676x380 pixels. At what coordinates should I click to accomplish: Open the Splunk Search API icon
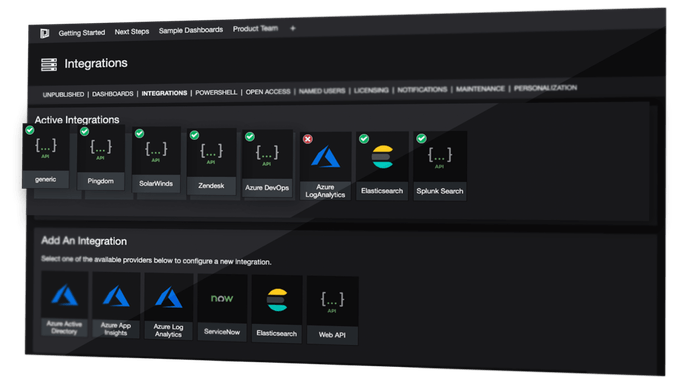pos(440,157)
